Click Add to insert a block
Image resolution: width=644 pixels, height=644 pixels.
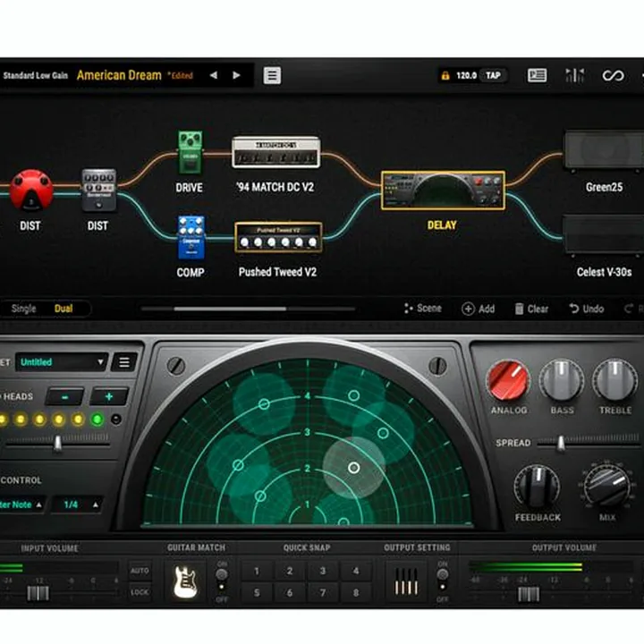479,309
